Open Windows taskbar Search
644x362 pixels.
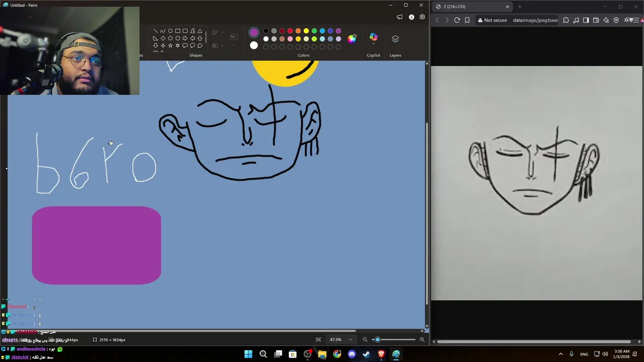pyautogui.click(x=263, y=354)
